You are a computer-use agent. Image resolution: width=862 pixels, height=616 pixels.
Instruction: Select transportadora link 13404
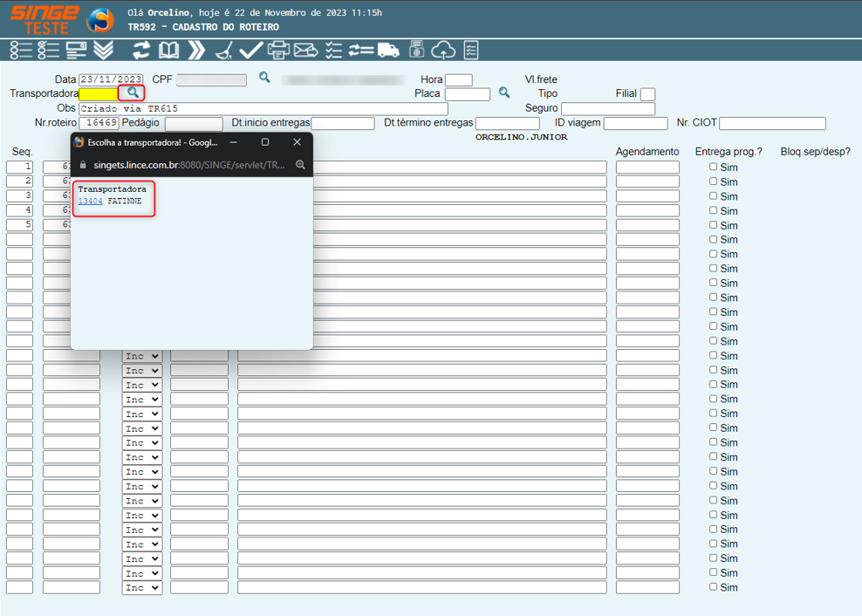pos(90,202)
